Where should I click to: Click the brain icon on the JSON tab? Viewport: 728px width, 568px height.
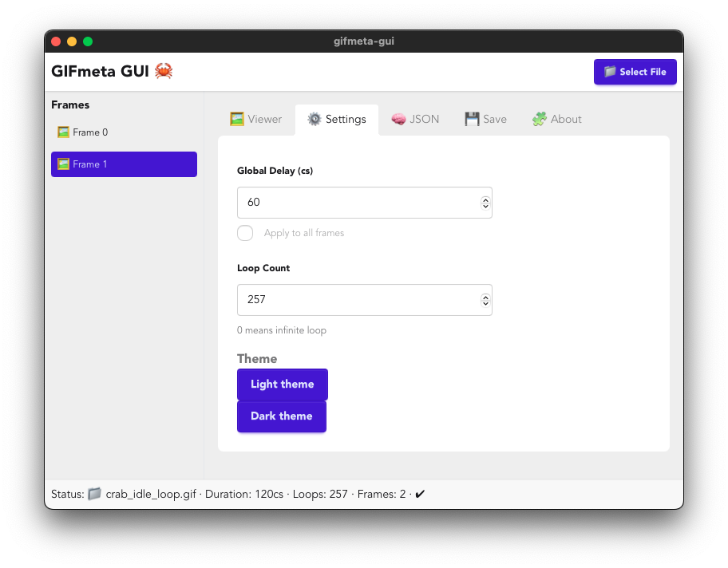point(397,118)
